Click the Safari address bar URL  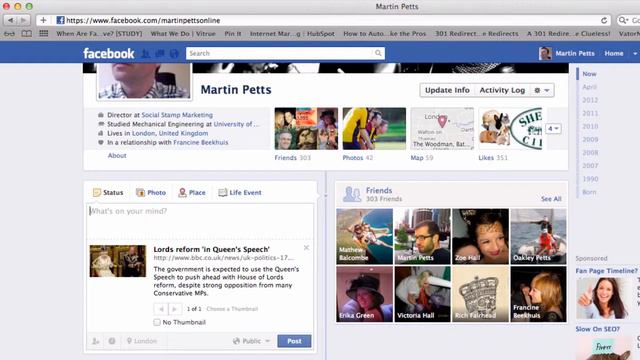(x=143, y=20)
